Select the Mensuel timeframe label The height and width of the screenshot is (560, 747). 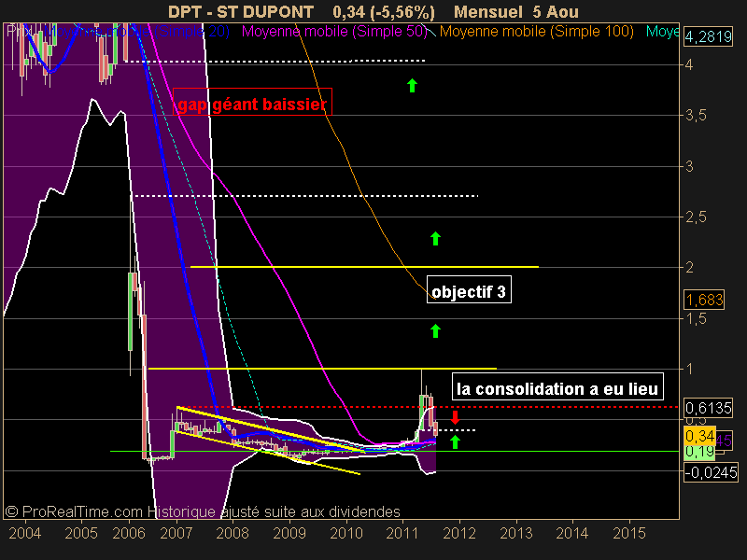click(488, 11)
